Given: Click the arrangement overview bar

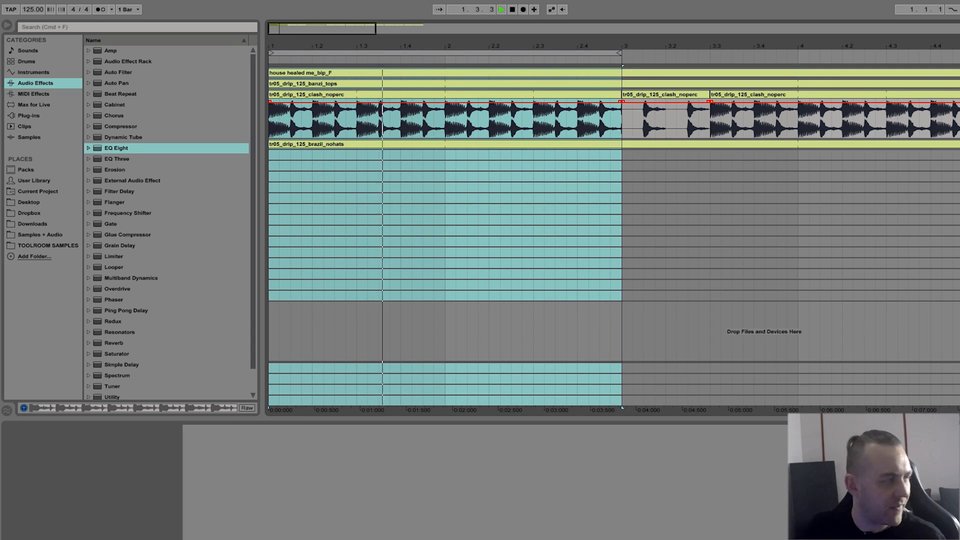Looking at the screenshot, I should (x=613, y=28).
